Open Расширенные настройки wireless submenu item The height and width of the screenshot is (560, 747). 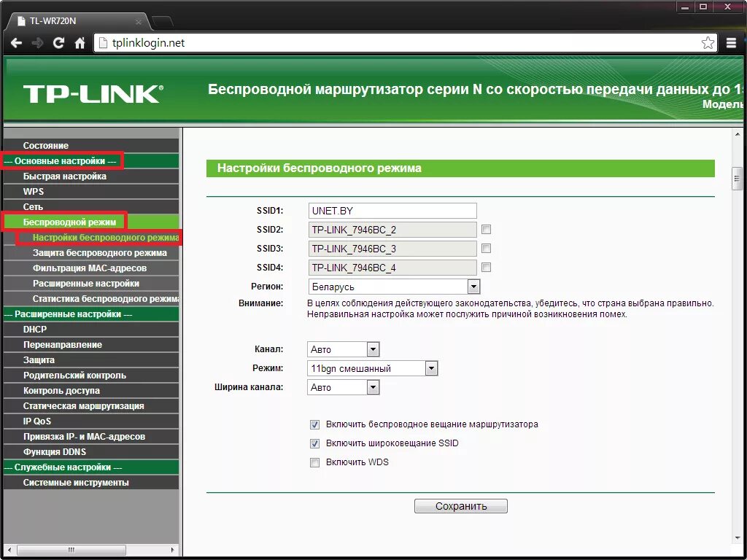pyautogui.click(x=91, y=284)
